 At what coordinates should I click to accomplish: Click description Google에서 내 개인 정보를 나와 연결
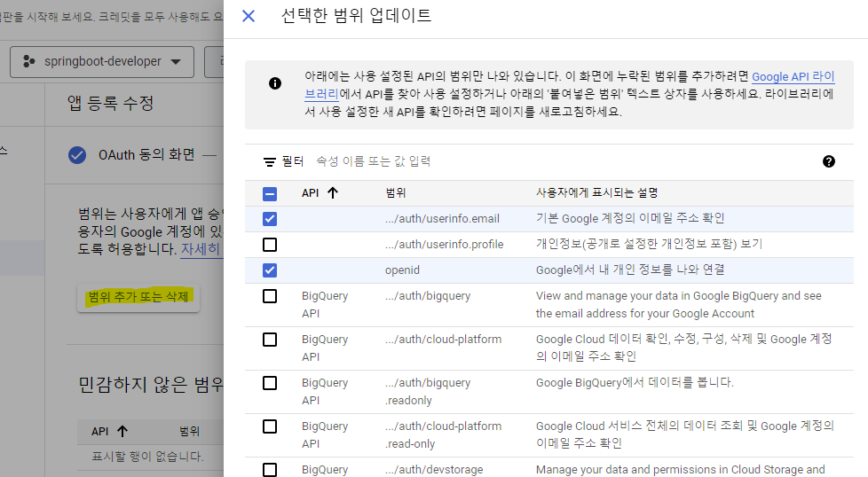630,270
